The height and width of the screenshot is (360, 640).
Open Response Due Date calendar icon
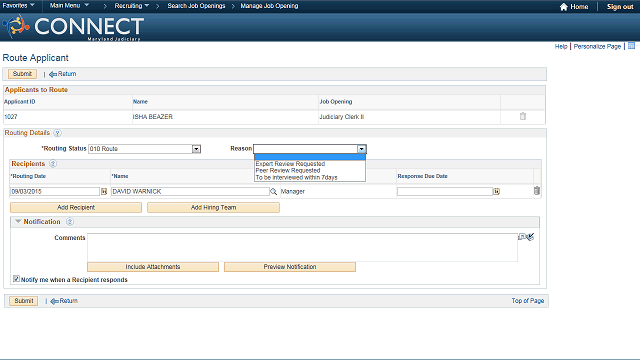tap(496, 191)
